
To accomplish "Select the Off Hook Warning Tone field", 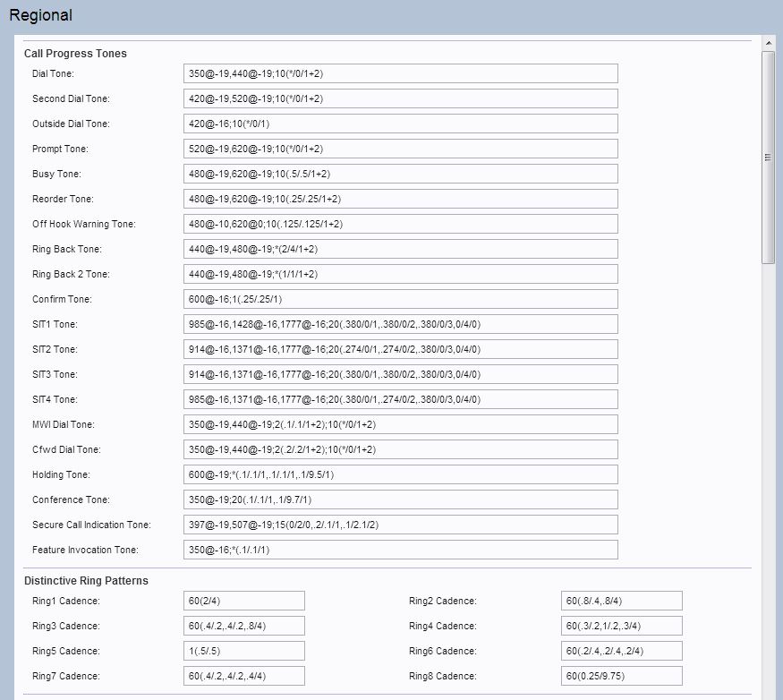I will [x=400, y=224].
